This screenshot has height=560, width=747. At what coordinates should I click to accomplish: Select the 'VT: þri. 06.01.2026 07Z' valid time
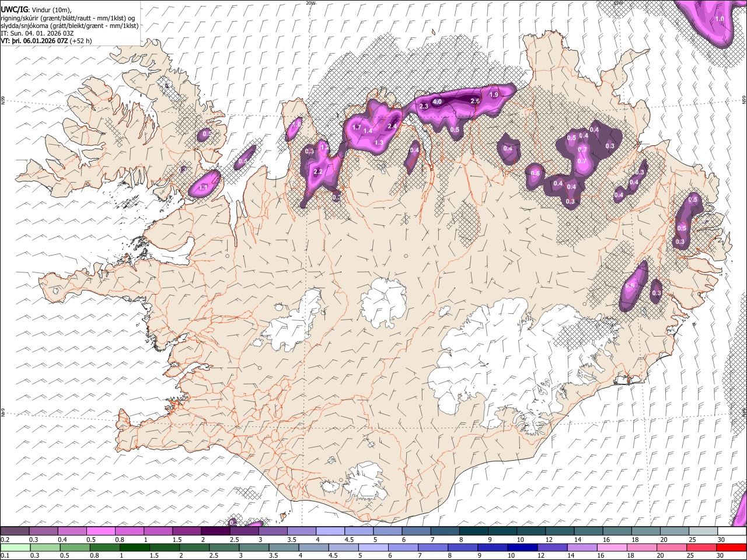[34, 41]
